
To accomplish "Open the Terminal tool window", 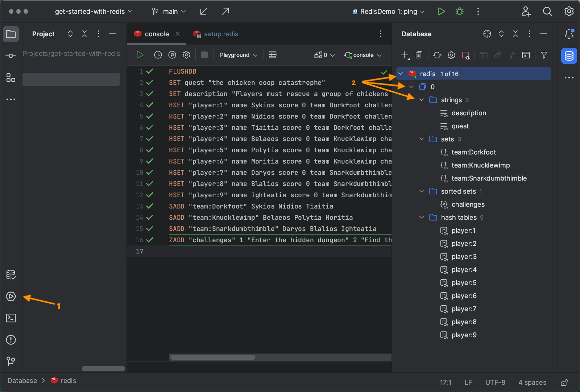I will 11,318.
